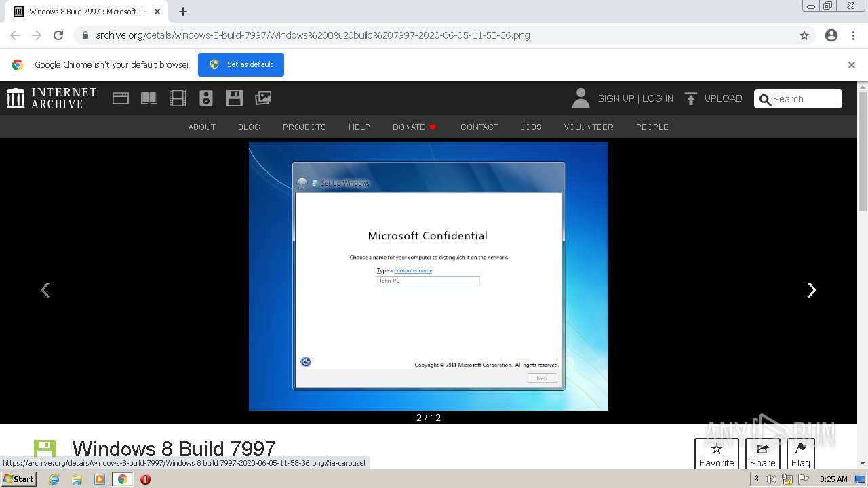Open Windows Media Player taskbar icon
The width and height of the screenshot is (868, 488).
tap(100, 479)
